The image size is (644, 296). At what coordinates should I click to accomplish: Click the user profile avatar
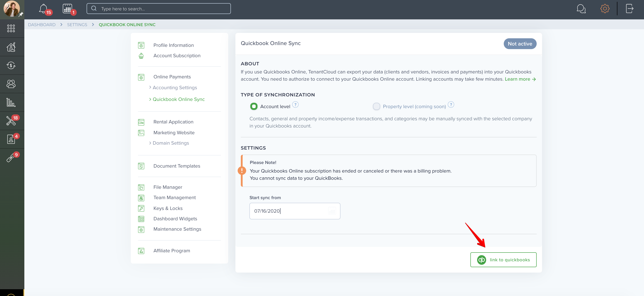tap(11, 9)
